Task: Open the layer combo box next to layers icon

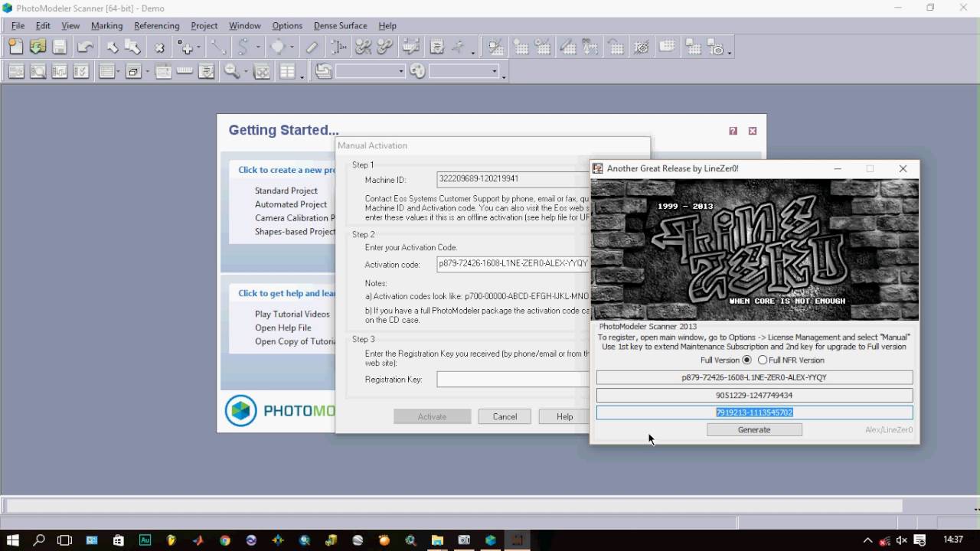Action: click(x=371, y=71)
